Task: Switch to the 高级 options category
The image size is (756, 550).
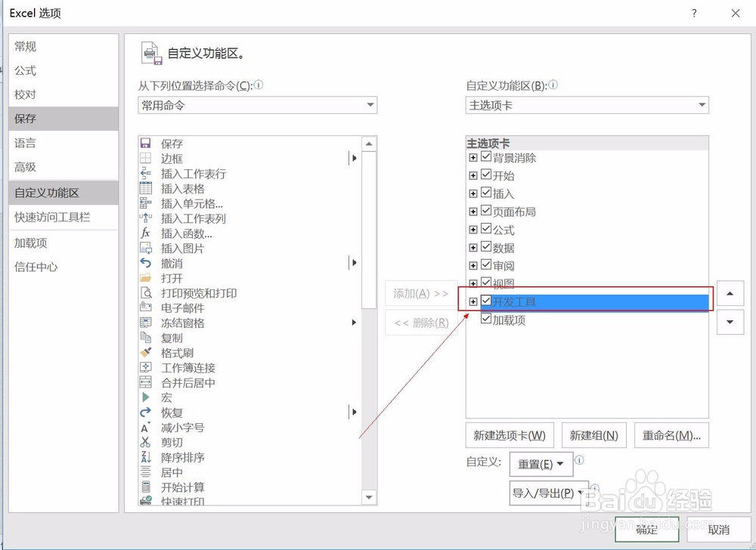Action: point(64,167)
